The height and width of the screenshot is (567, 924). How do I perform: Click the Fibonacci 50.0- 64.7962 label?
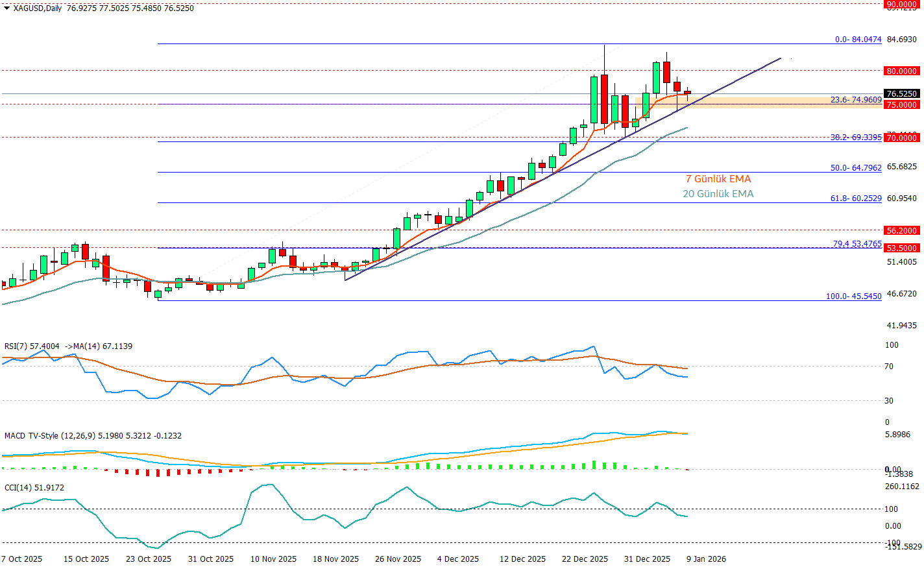pos(855,168)
